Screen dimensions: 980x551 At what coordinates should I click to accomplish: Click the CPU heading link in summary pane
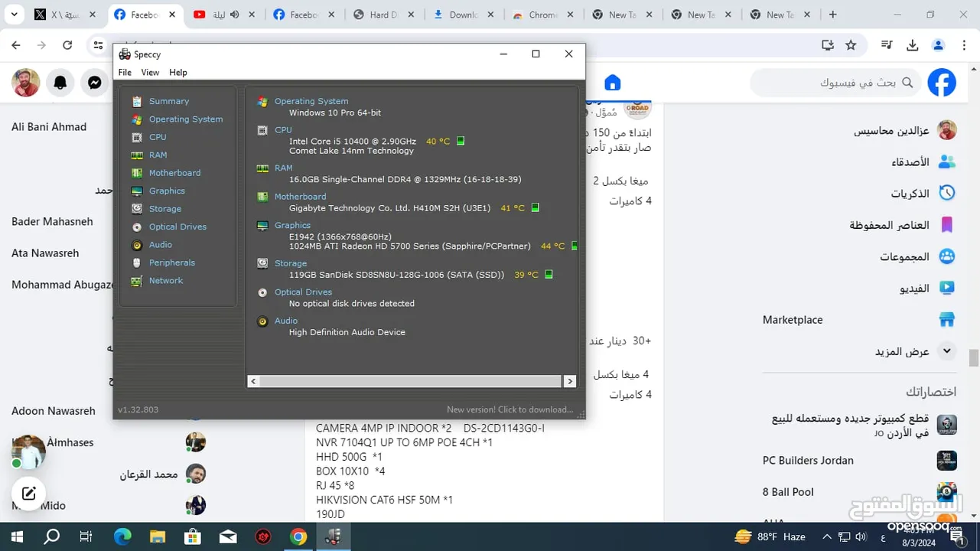[x=283, y=130]
